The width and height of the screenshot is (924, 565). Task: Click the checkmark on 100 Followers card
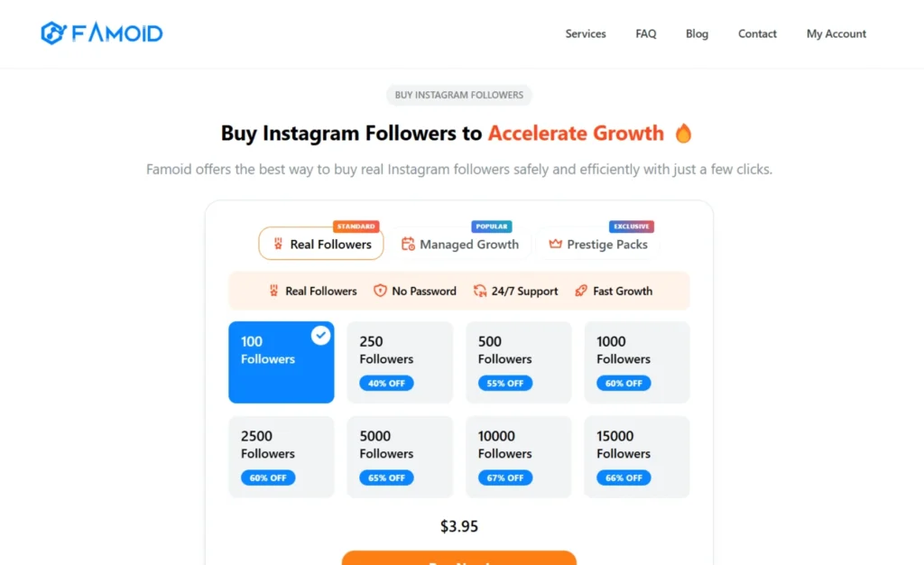320,335
